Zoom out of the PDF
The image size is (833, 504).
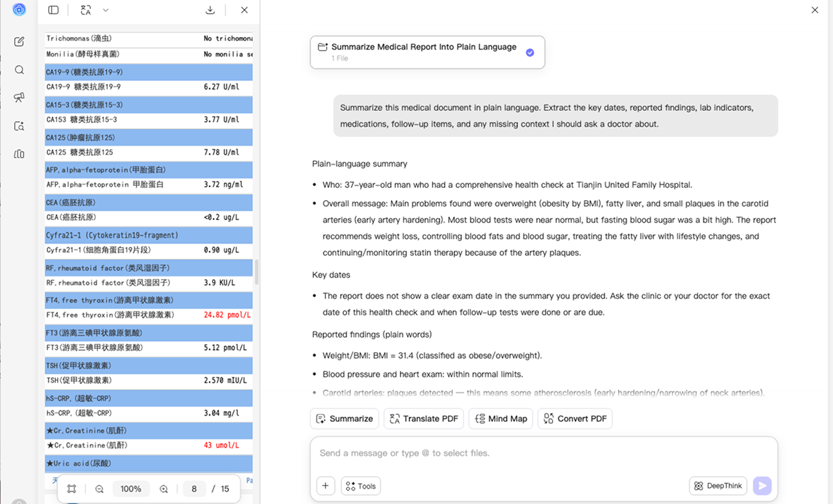pyautogui.click(x=99, y=489)
